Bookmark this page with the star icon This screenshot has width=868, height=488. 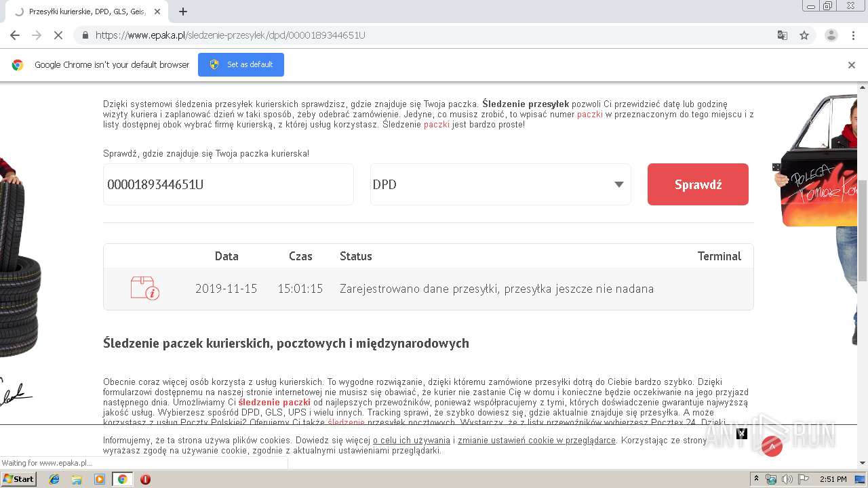tap(804, 35)
